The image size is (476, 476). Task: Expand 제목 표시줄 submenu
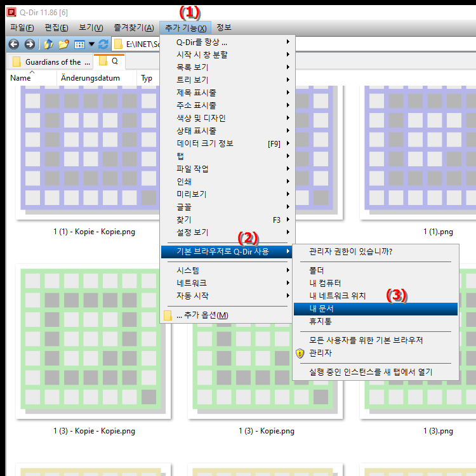coord(227,93)
